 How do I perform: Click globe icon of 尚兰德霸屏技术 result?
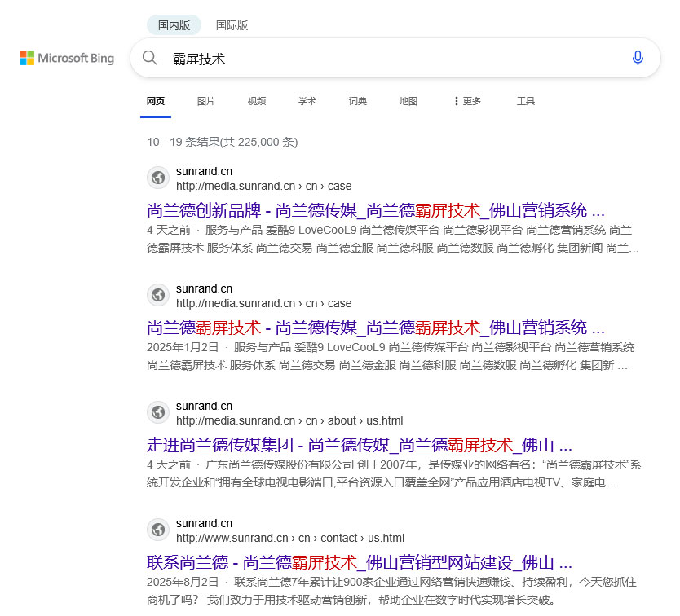click(x=158, y=295)
